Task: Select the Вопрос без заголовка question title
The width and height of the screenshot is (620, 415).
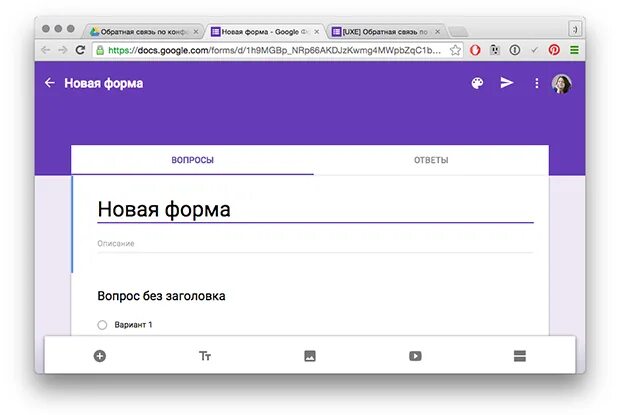Action: click(161, 296)
